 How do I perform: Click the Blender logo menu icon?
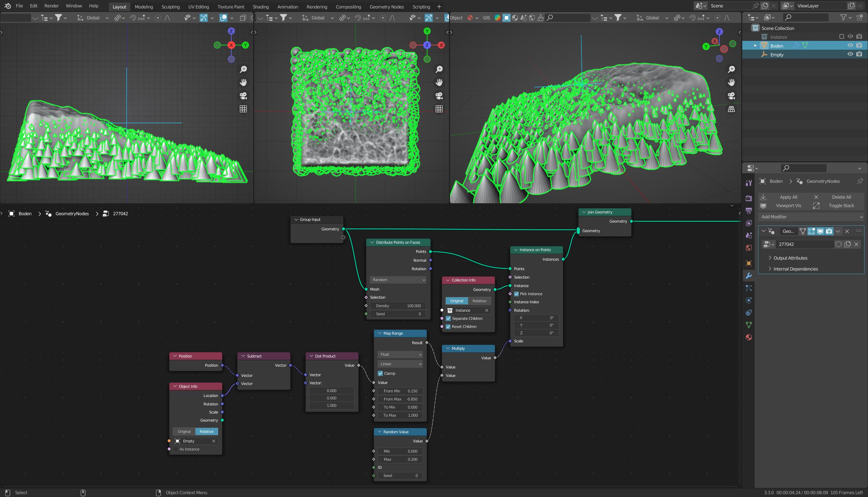[x=8, y=6]
